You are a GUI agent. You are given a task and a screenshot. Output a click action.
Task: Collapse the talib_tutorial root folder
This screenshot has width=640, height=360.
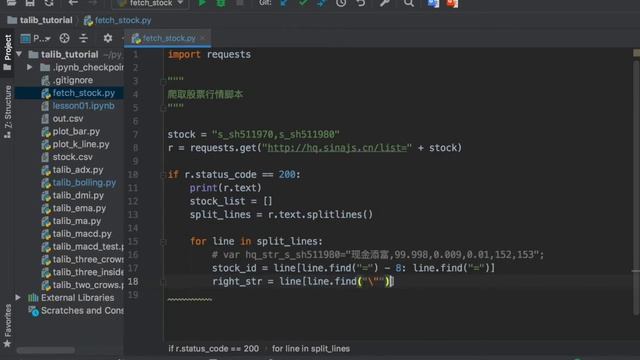(x=19, y=54)
